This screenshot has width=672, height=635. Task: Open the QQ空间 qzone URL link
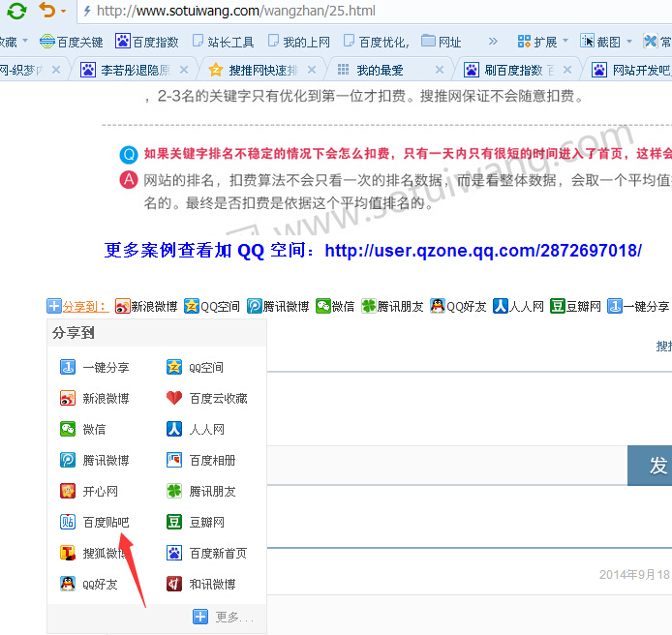483,251
